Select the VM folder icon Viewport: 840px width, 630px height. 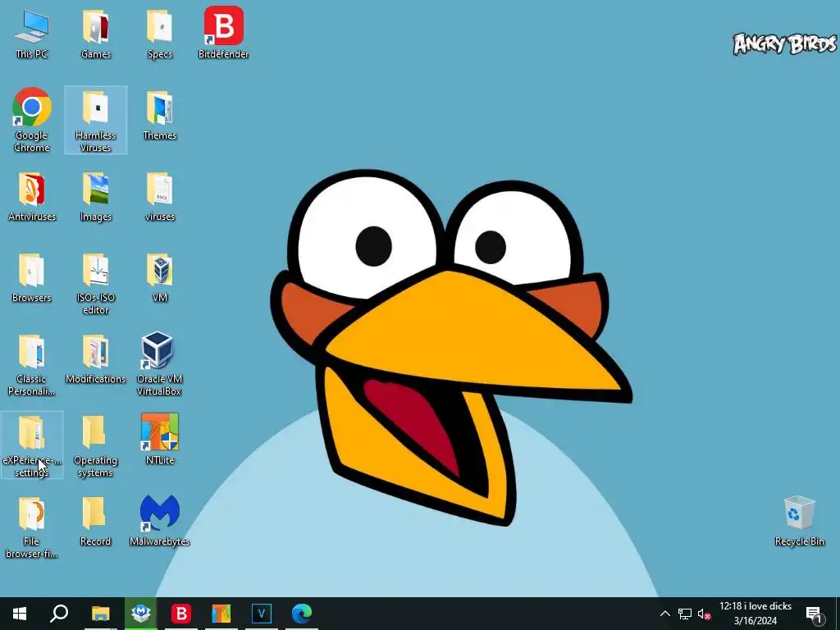[x=160, y=278]
